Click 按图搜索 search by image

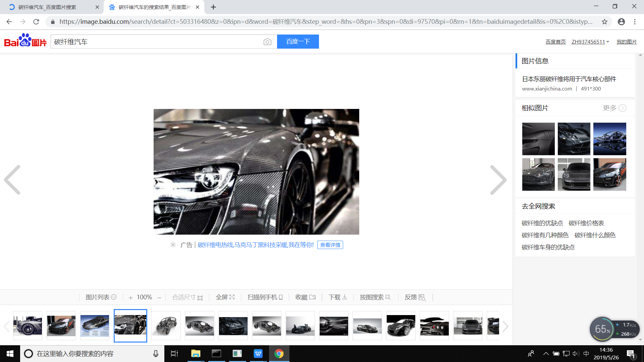[375, 297]
